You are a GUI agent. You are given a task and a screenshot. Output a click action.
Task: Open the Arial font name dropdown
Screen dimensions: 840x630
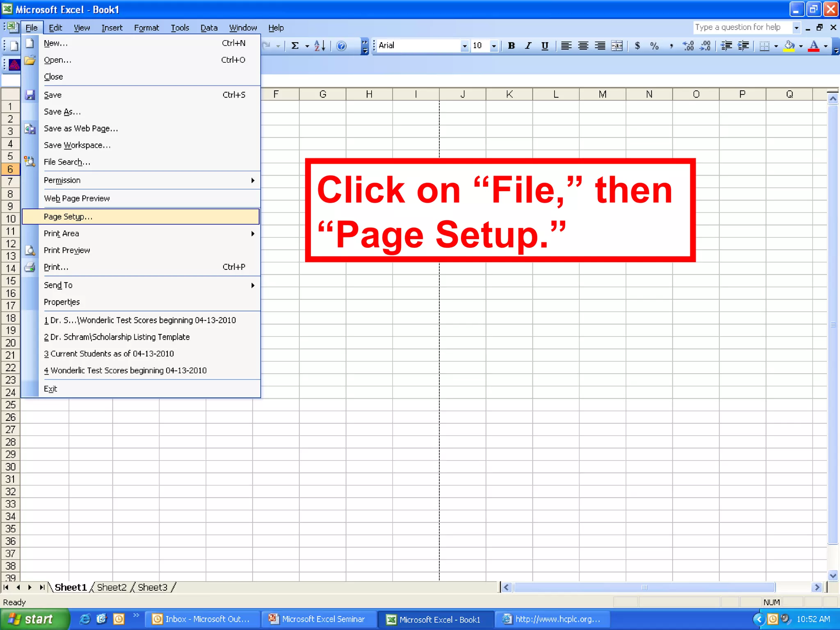(464, 46)
